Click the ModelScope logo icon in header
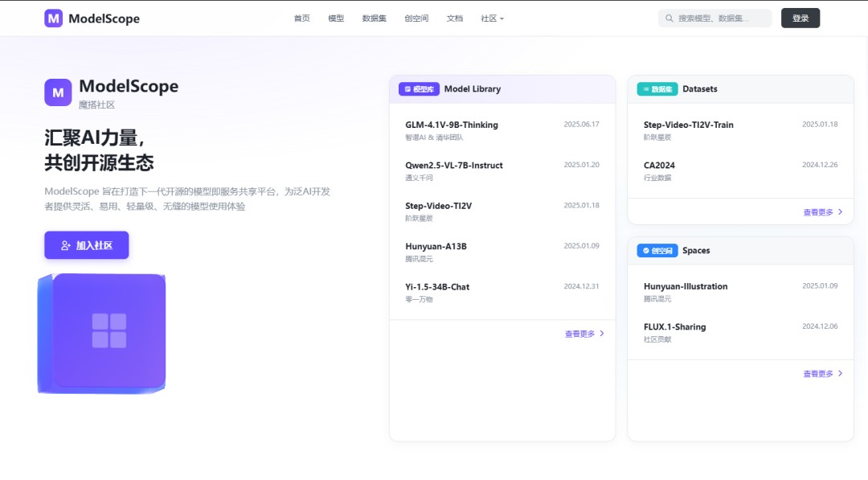Viewport: 868px width, 480px height. tap(54, 18)
